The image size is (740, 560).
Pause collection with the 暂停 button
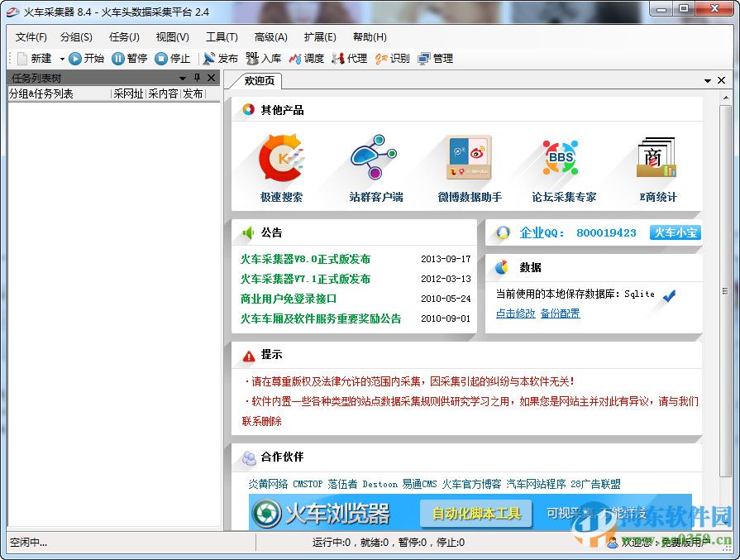[130, 58]
